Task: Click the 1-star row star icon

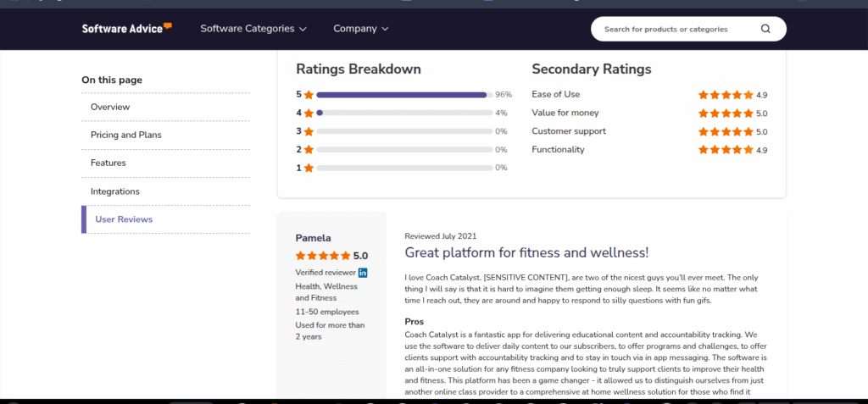Action: pos(309,168)
